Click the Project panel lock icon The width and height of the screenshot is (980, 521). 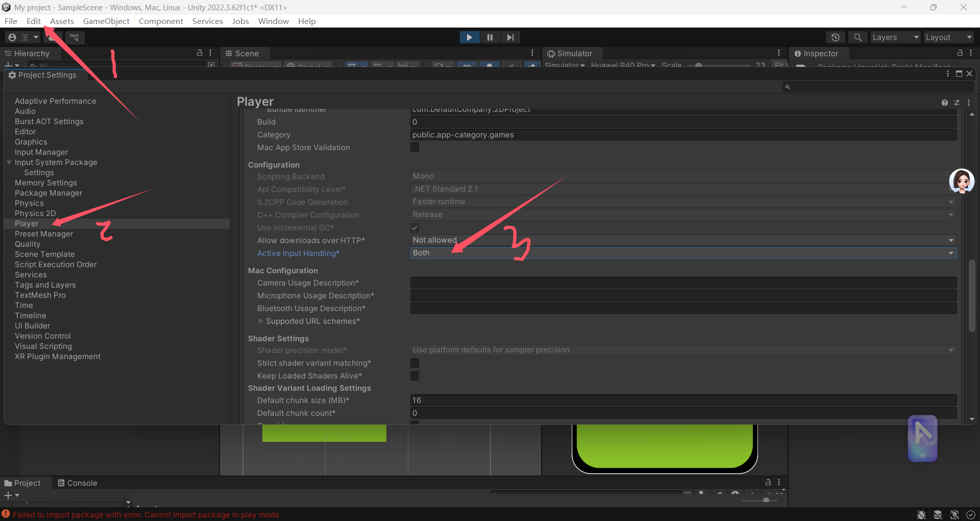768,482
